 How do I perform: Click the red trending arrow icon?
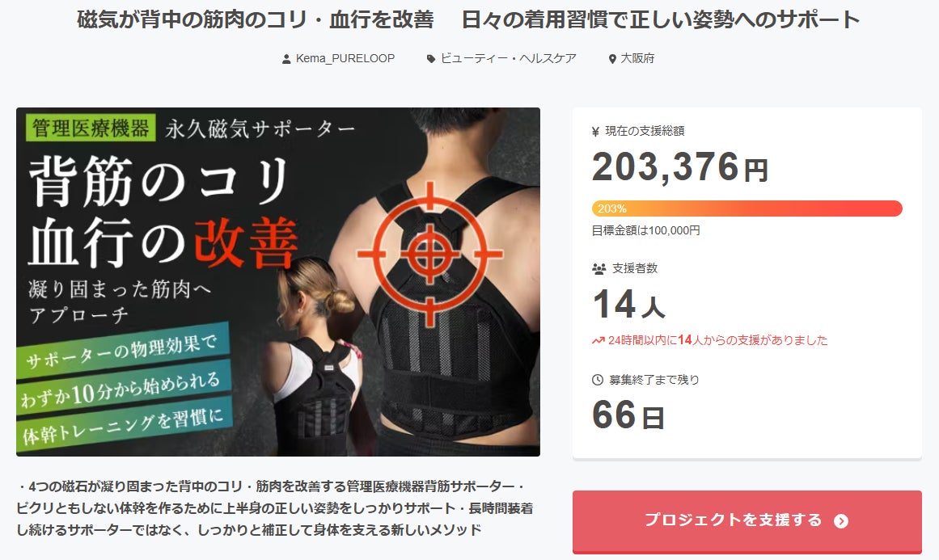coord(599,340)
